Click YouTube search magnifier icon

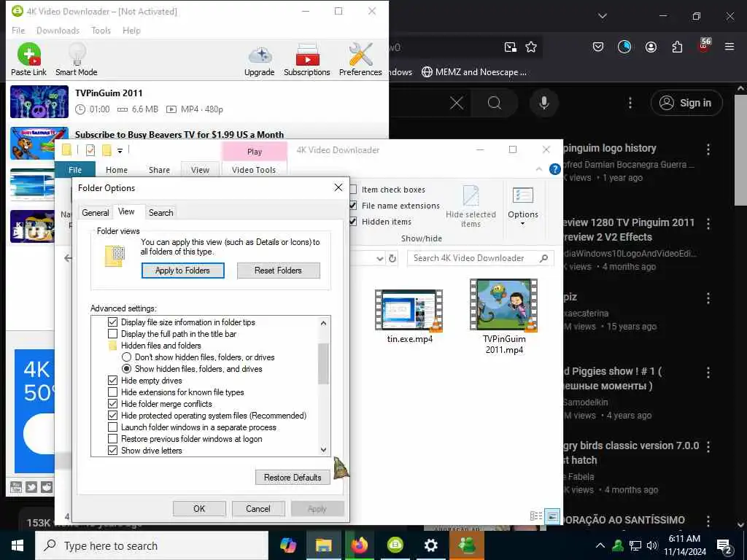(x=495, y=103)
